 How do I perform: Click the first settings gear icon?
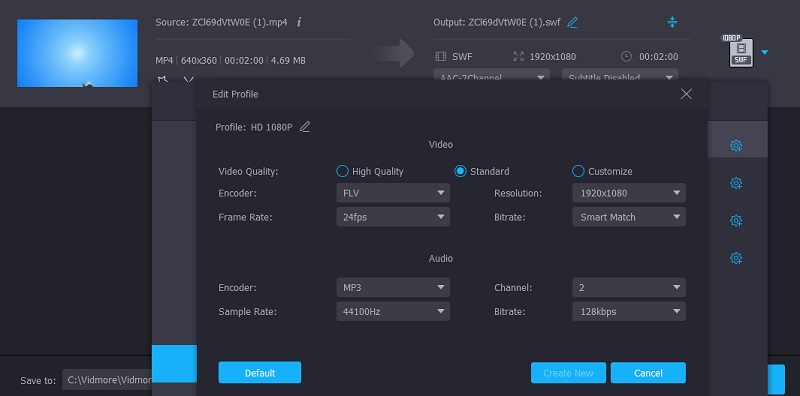pyautogui.click(x=736, y=146)
